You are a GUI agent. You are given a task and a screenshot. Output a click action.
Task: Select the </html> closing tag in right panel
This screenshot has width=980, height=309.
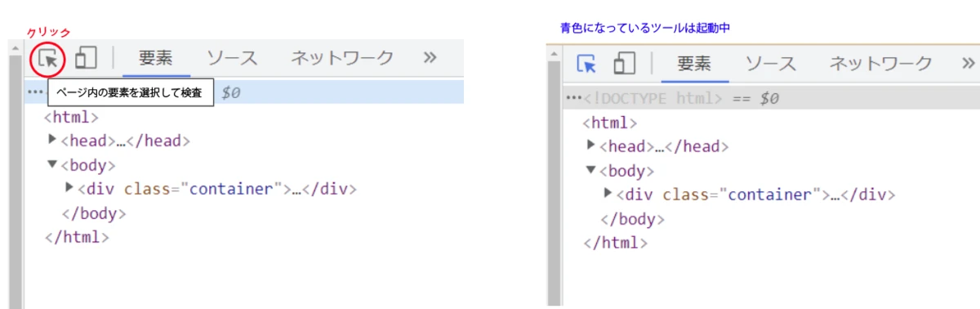coord(616,243)
